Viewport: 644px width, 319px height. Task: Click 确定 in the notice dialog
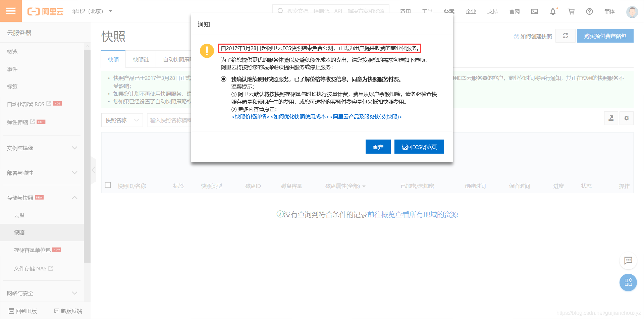click(378, 147)
